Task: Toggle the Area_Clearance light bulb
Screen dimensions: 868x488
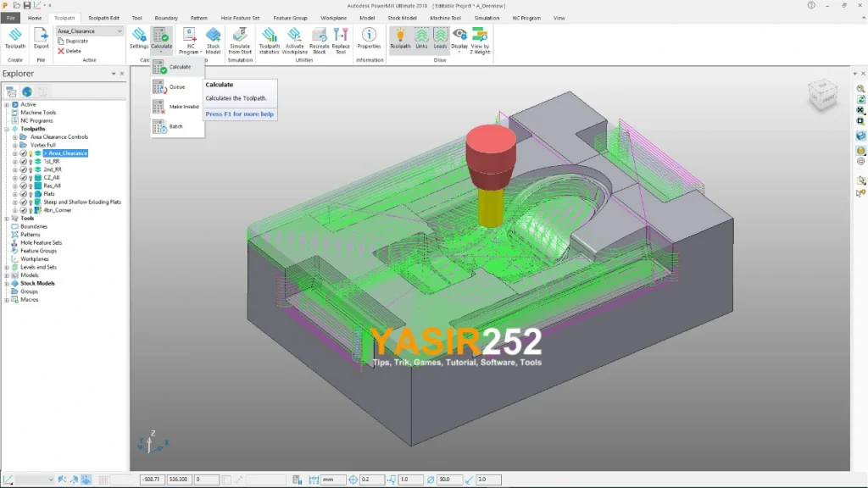Action: click(31, 153)
